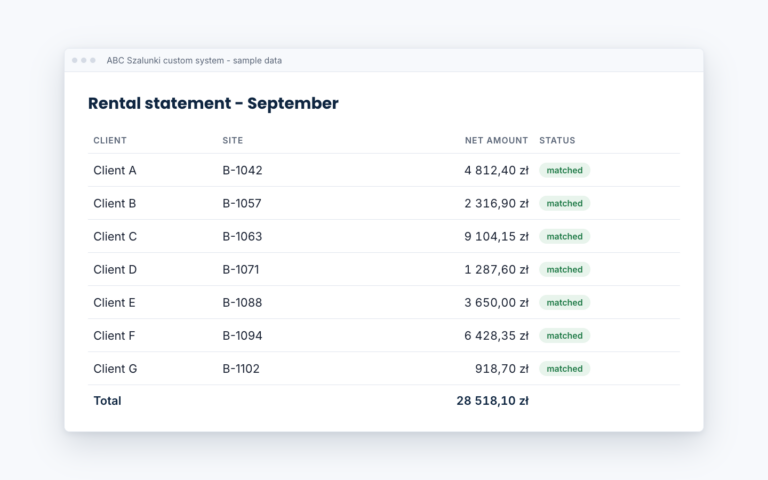The width and height of the screenshot is (768, 480).
Task: Select site B-1102
Action: pyautogui.click(x=241, y=369)
